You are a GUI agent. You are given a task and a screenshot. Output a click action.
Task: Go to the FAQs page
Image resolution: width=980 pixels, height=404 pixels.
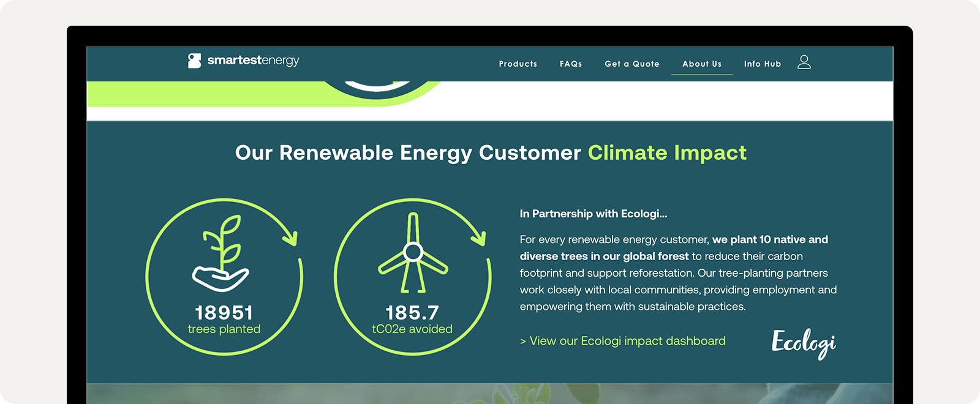[x=571, y=64]
